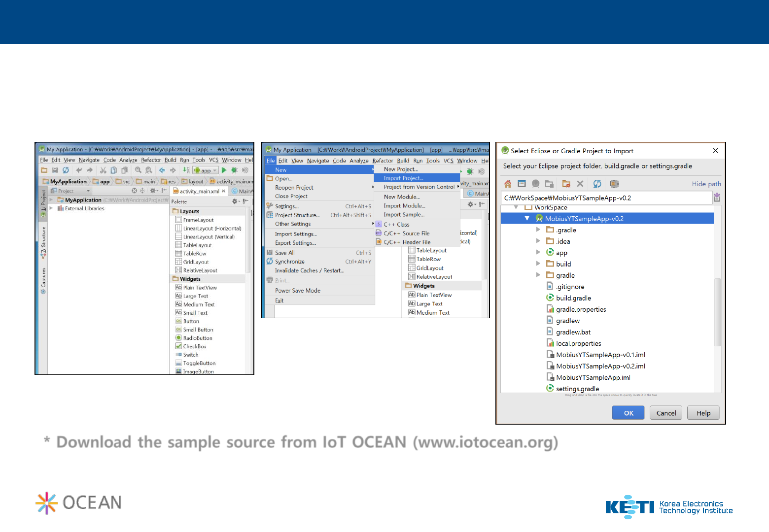Click the collapse-all icon in Project panel header

coord(142,191)
